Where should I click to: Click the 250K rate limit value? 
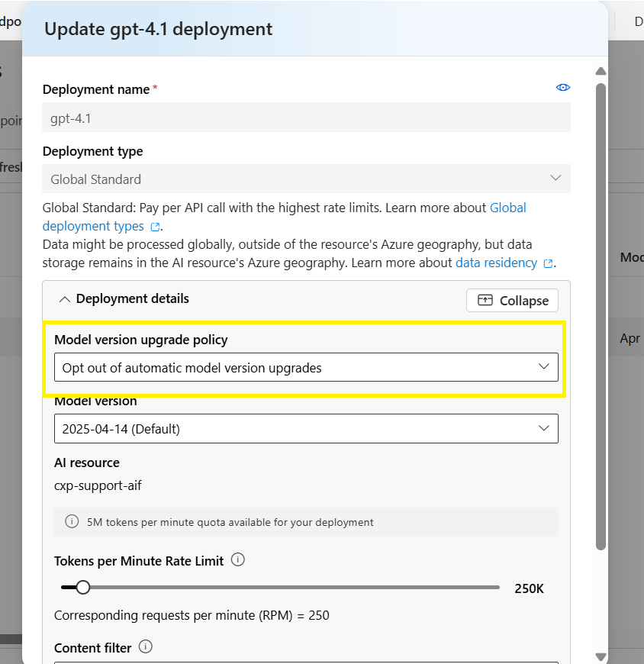click(x=529, y=588)
